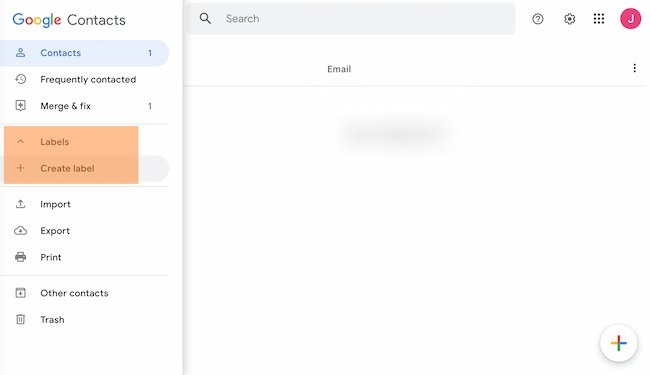Click the search magnifier icon
650x375 pixels.
[205, 18]
